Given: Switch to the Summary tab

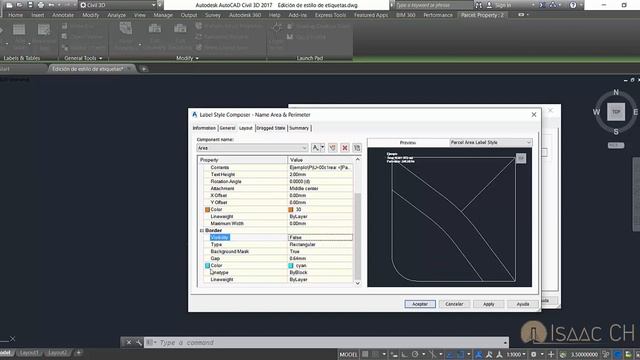Looking at the screenshot, I should (x=299, y=128).
